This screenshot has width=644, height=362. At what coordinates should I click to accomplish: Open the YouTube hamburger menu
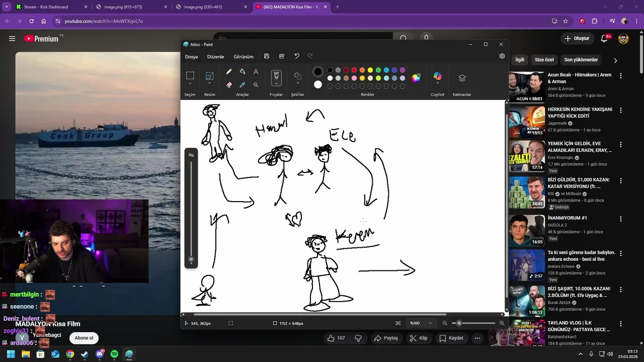coord(12,38)
